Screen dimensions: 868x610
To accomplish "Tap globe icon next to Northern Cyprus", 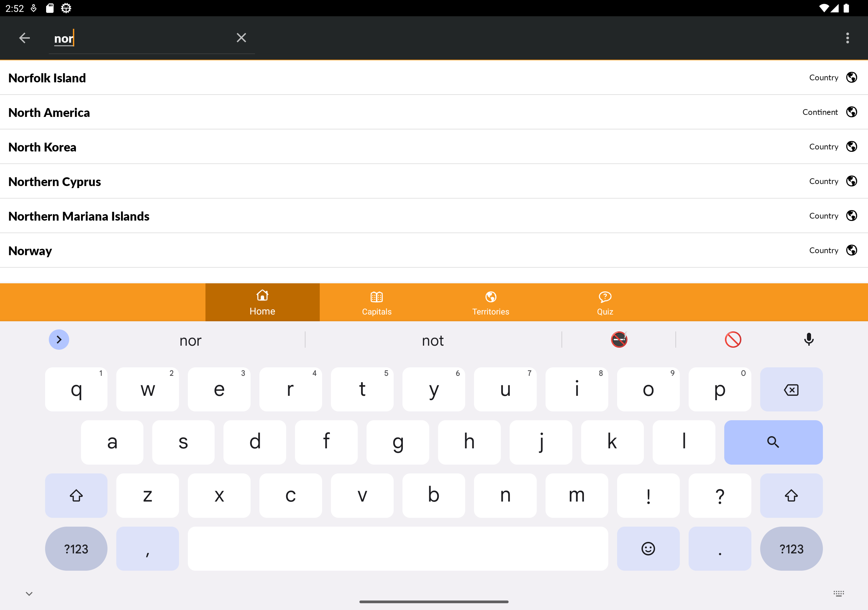I will pyautogui.click(x=851, y=181).
